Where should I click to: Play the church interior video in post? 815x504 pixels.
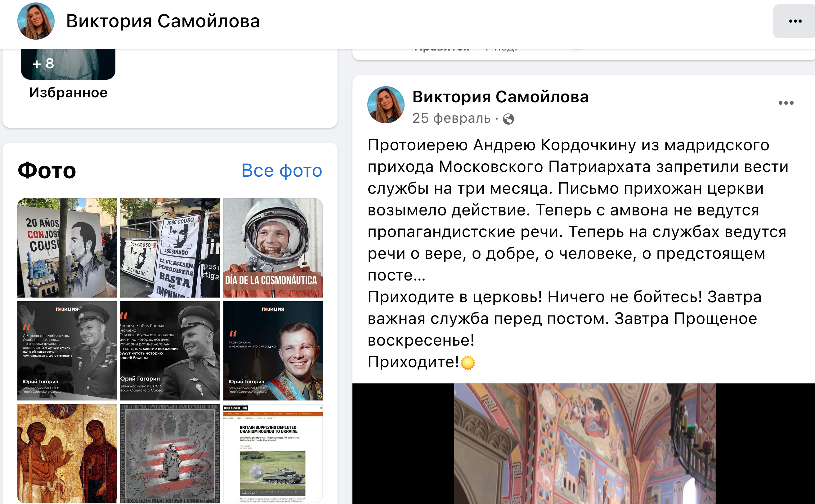tap(584, 443)
